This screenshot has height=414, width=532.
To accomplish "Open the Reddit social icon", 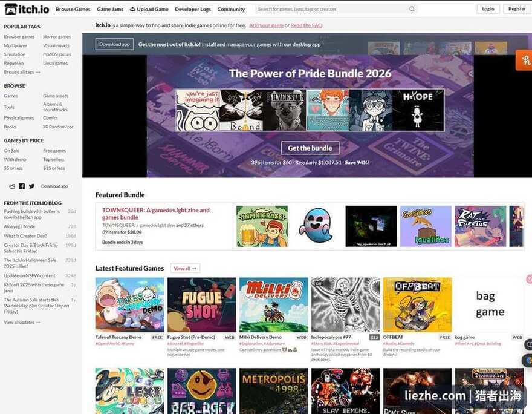I will click(12, 186).
